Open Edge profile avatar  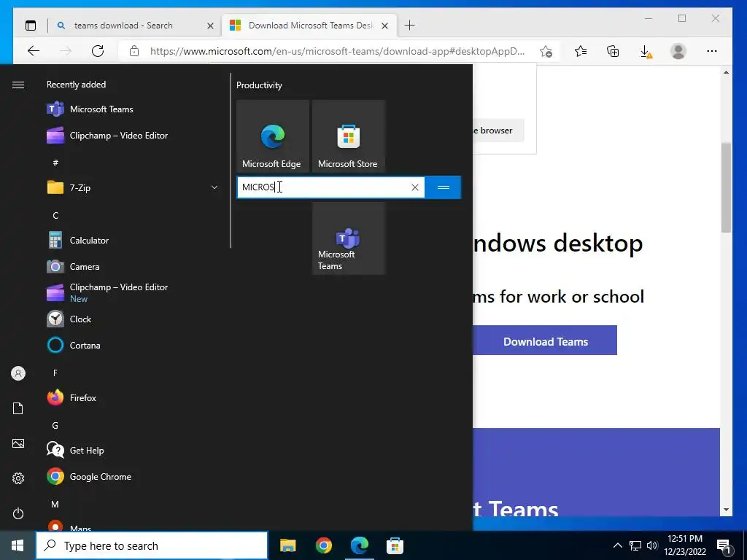pyautogui.click(x=678, y=51)
